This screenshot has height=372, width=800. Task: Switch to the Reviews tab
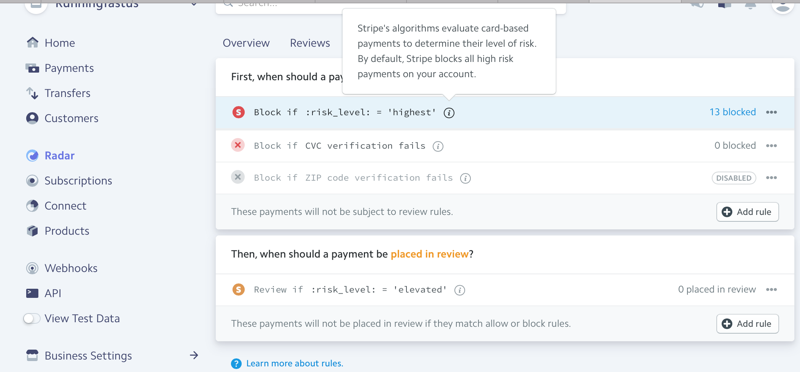[x=310, y=43]
